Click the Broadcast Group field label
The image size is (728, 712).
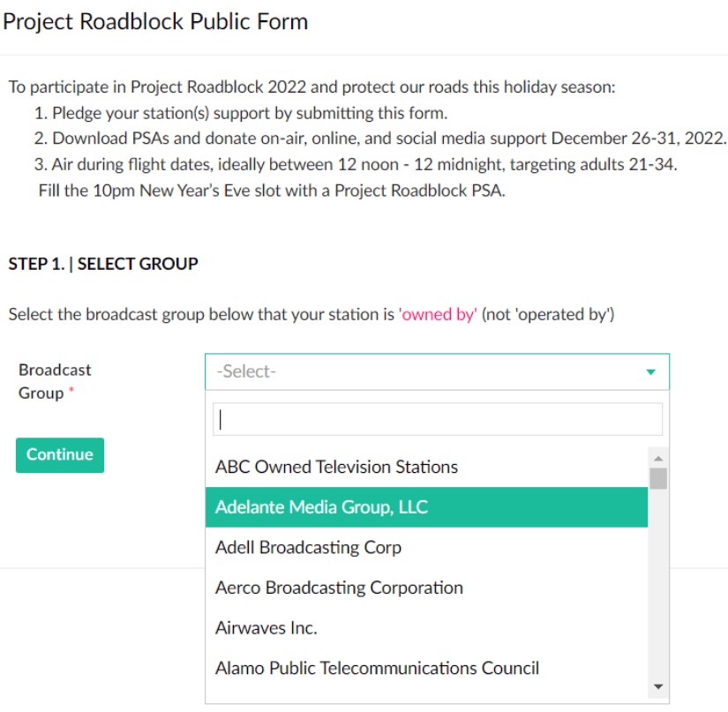pyautogui.click(x=55, y=381)
